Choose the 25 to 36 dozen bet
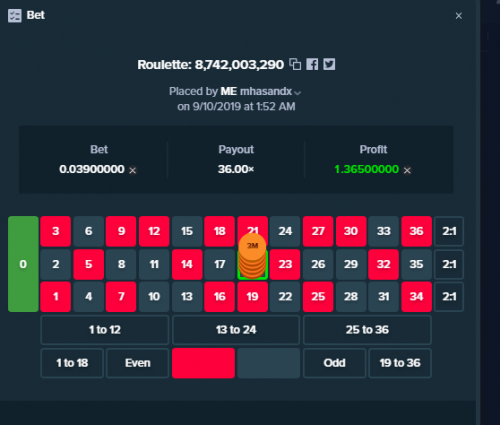This screenshot has width=500, height=425. (367, 330)
